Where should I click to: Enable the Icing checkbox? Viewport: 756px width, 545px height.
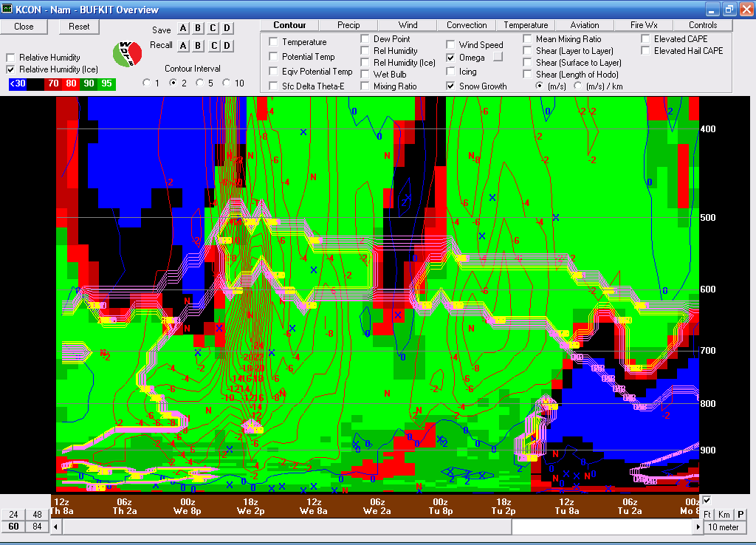(450, 72)
